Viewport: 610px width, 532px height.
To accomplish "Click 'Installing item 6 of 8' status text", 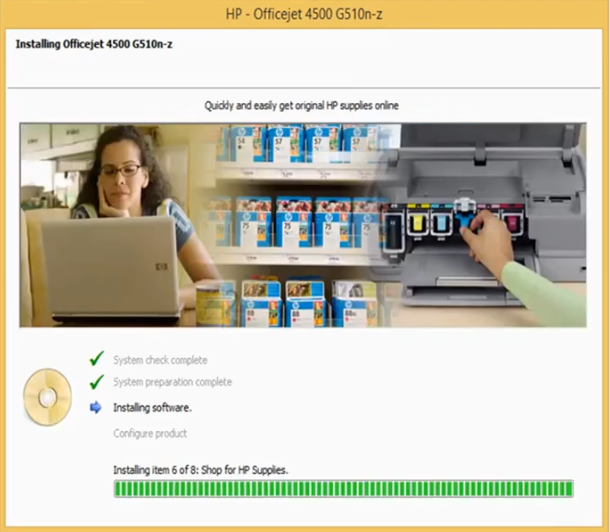I will click(x=201, y=470).
